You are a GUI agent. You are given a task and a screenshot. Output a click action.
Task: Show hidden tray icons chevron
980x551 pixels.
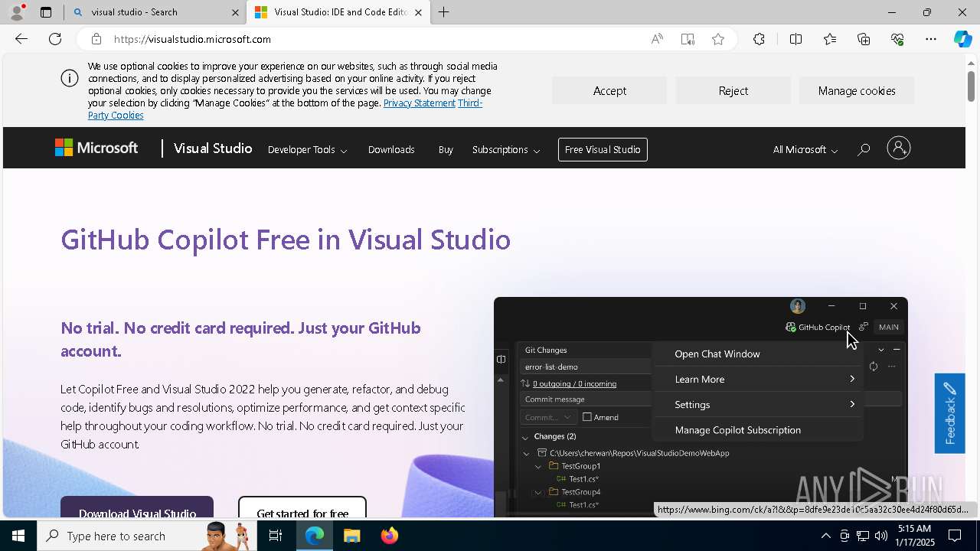[825, 536]
